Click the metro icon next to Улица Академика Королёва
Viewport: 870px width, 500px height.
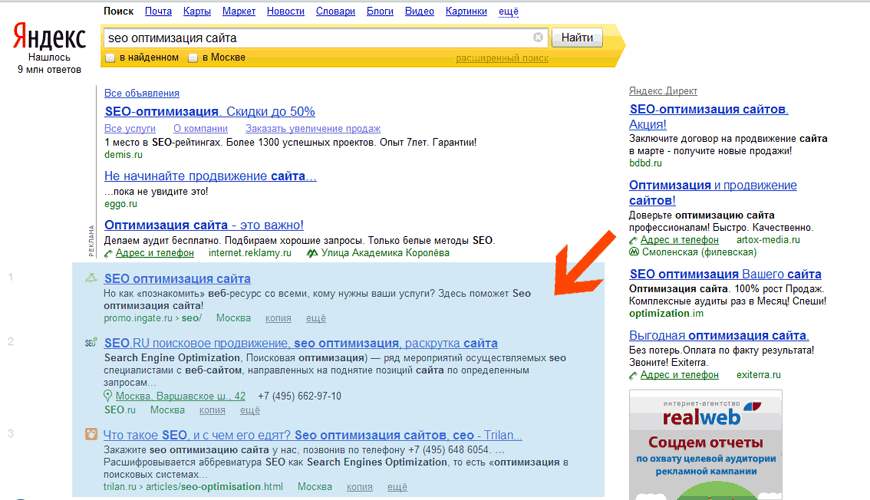click(312, 253)
